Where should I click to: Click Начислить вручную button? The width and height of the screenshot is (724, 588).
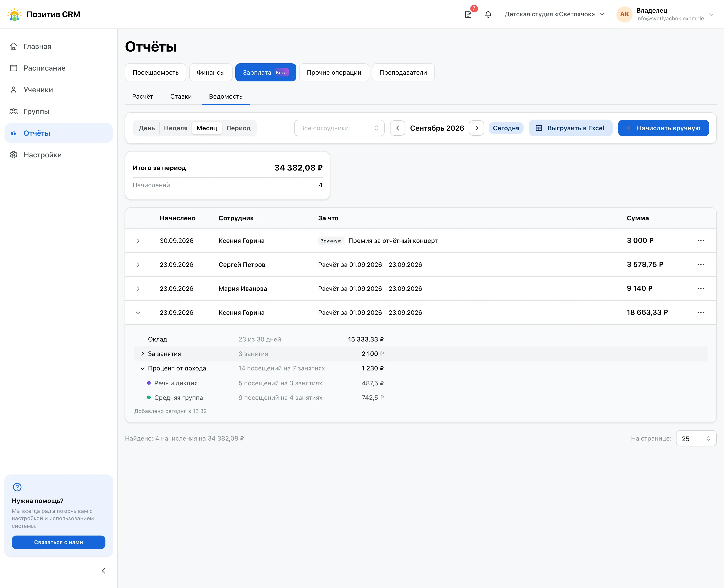click(663, 128)
